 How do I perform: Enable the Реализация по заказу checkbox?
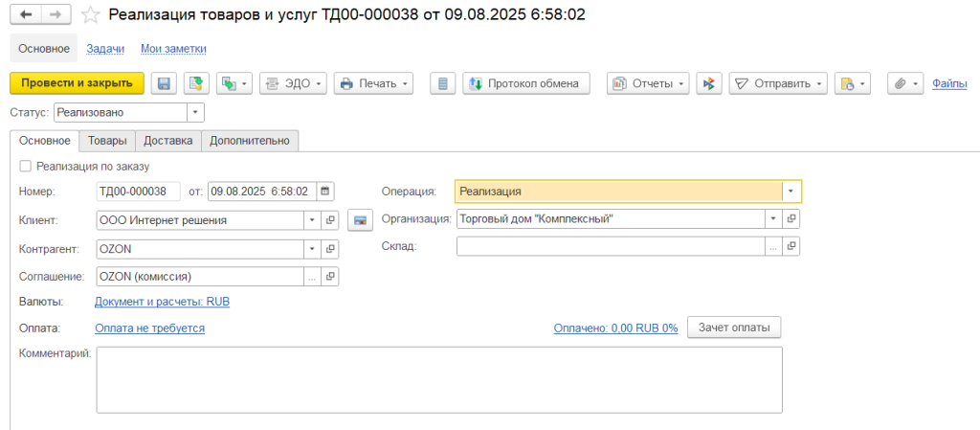pos(25,166)
